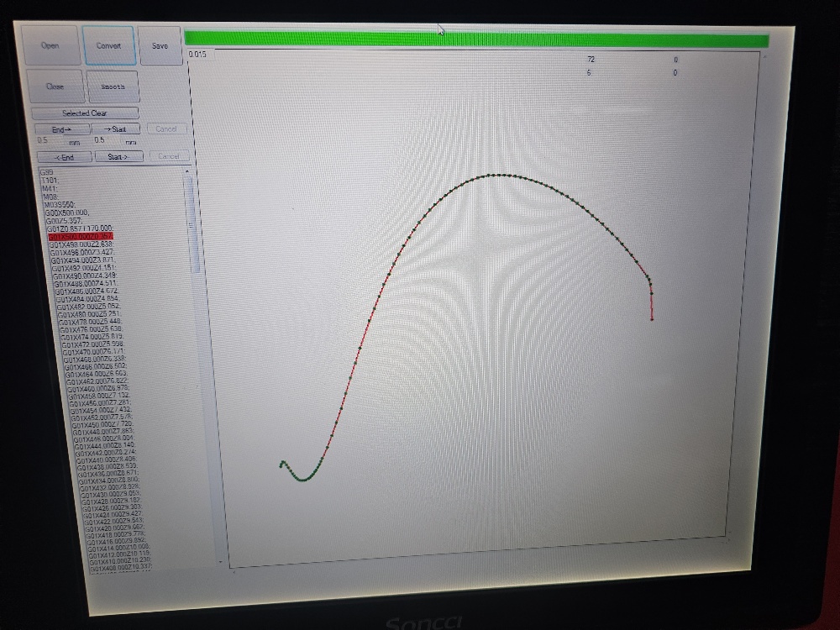Select the G00X500.000 code line

point(67,213)
